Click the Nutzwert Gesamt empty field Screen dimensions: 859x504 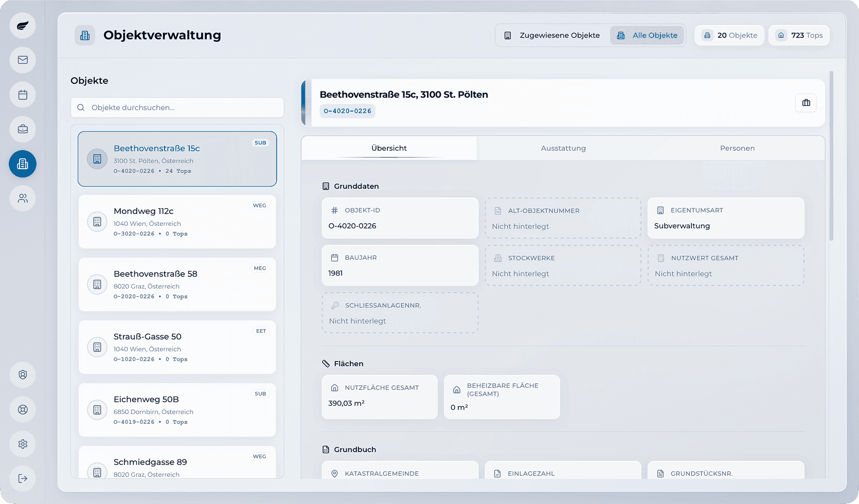726,265
